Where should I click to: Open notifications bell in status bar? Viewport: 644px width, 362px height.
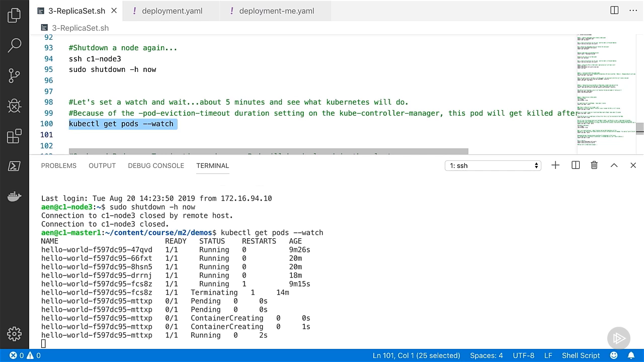coord(631,355)
